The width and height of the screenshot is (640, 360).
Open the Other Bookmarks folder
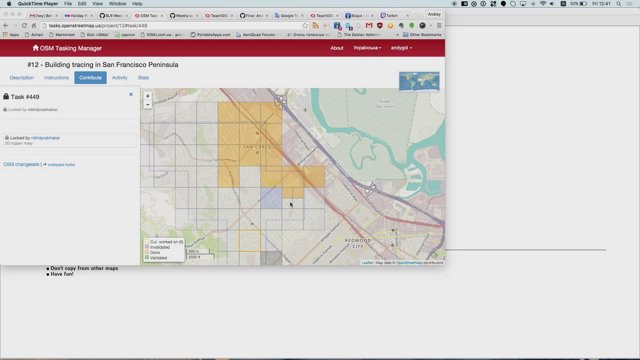pyautogui.click(x=422, y=35)
